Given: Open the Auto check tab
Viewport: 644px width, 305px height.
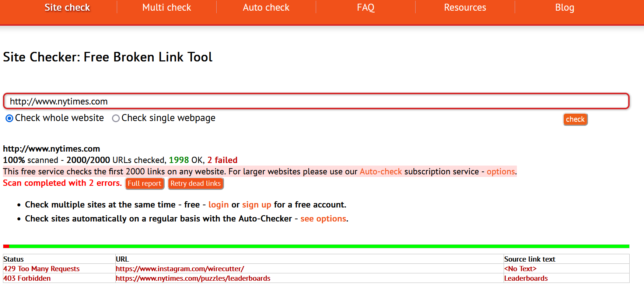Looking at the screenshot, I should [x=266, y=8].
